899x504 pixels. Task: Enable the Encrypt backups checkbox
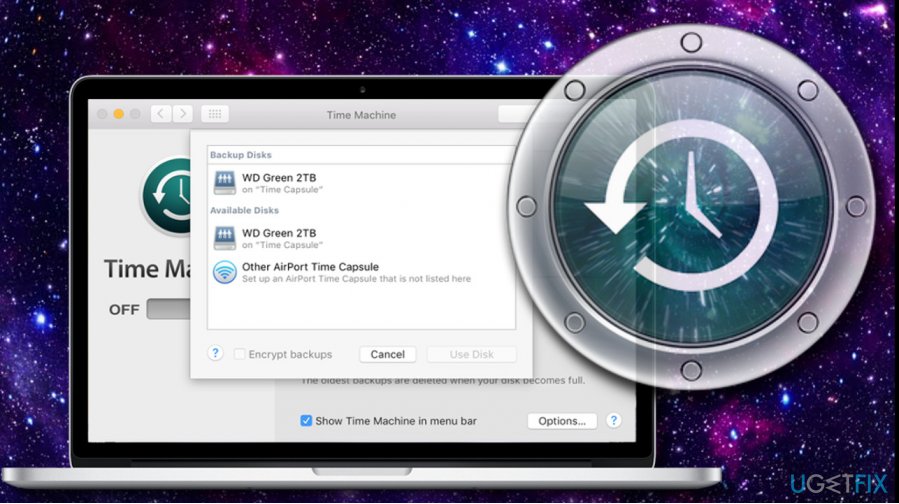(x=239, y=354)
